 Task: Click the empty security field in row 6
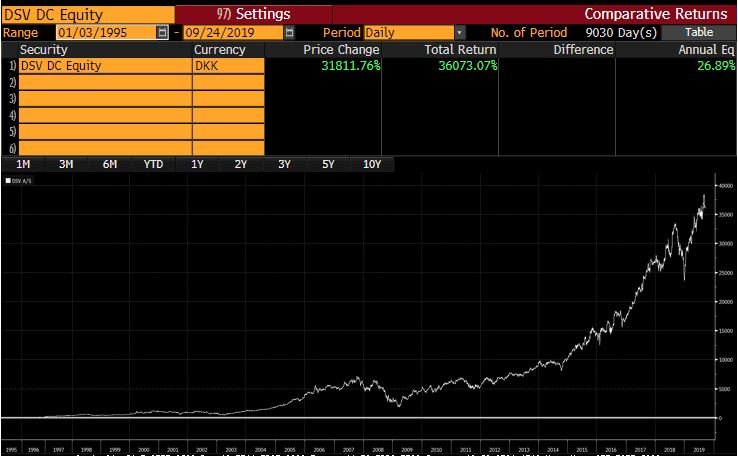[105, 148]
